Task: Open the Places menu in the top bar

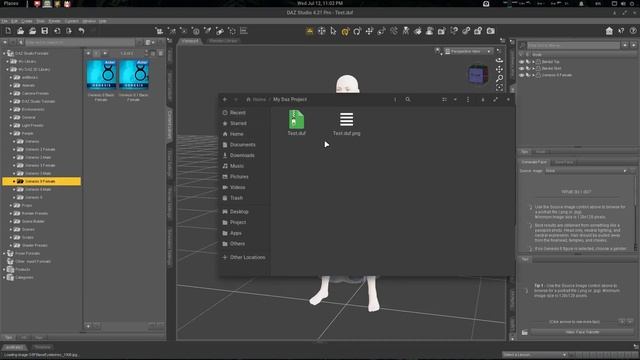Action: [x=11, y=4]
